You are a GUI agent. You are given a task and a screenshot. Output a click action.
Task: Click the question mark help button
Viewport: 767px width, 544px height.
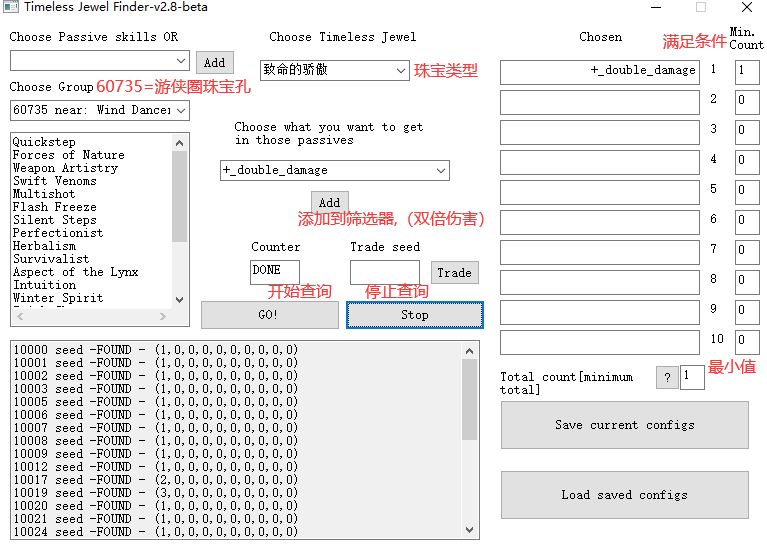tap(667, 377)
